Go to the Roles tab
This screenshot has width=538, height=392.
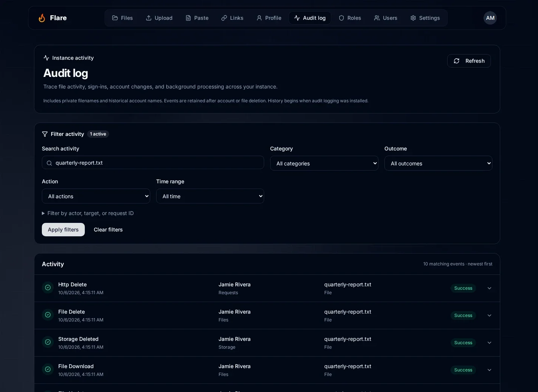[x=350, y=18]
